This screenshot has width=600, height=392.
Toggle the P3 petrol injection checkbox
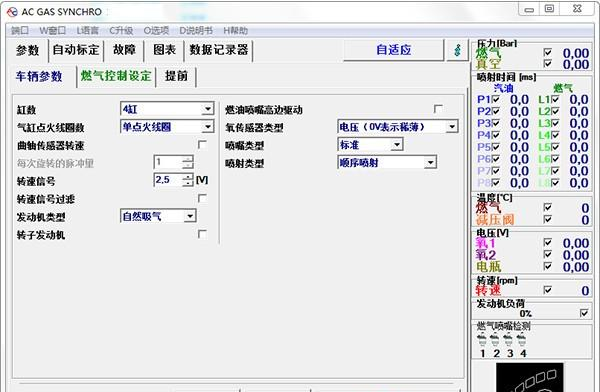point(496,123)
